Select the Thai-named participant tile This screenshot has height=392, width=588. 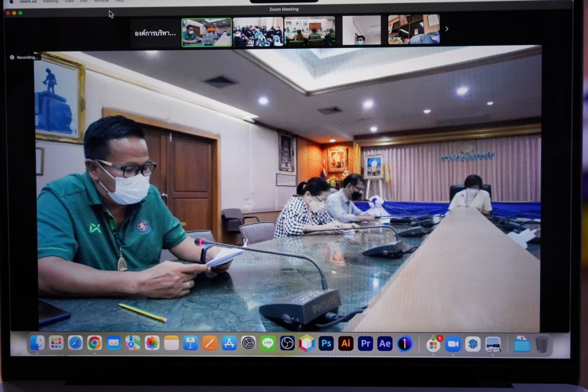(x=155, y=33)
